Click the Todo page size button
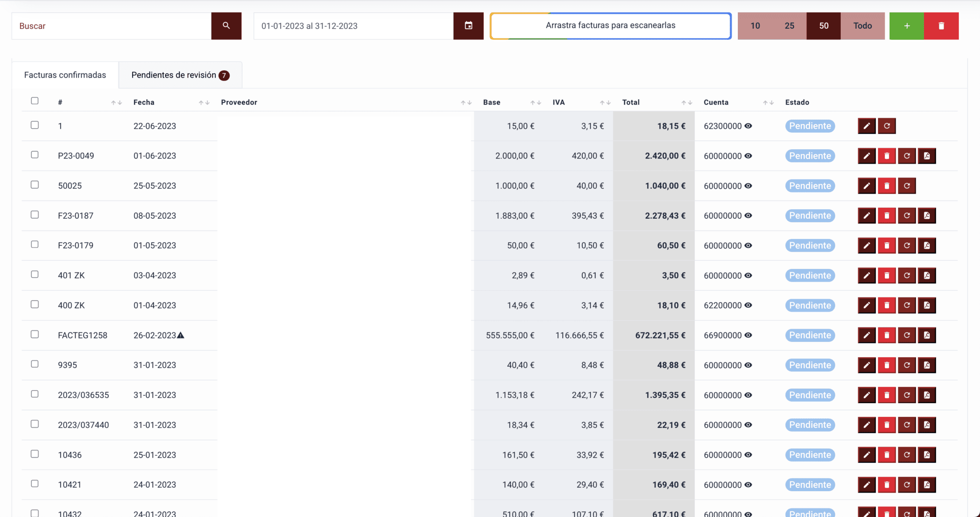The image size is (980, 517). click(862, 26)
